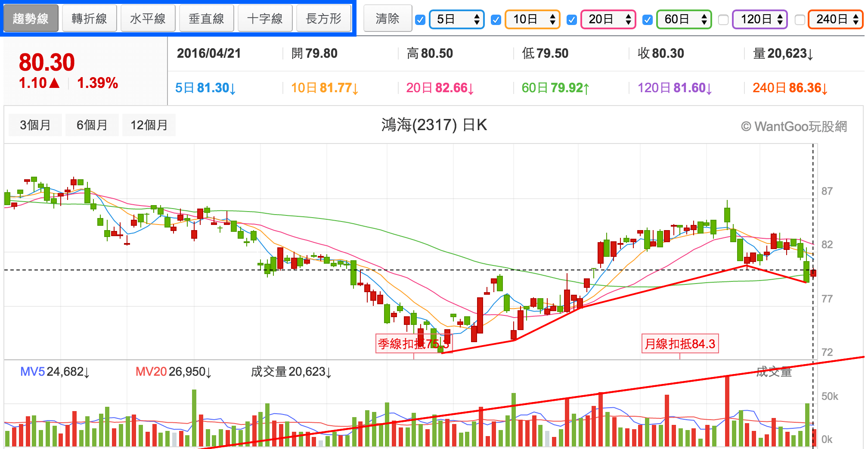Click the 月線扣抵84.3 annotation label
The height and width of the screenshot is (449, 868).
(680, 344)
